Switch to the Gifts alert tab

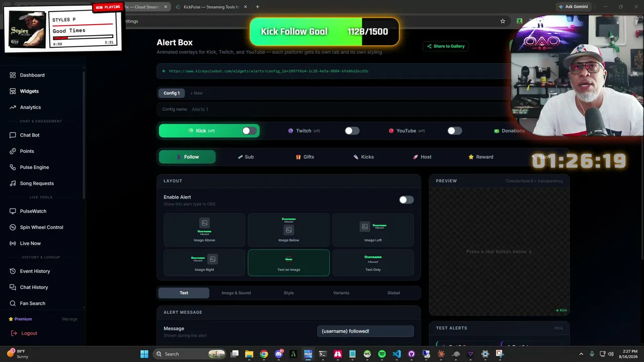pyautogui.click(x=305, y=157)
